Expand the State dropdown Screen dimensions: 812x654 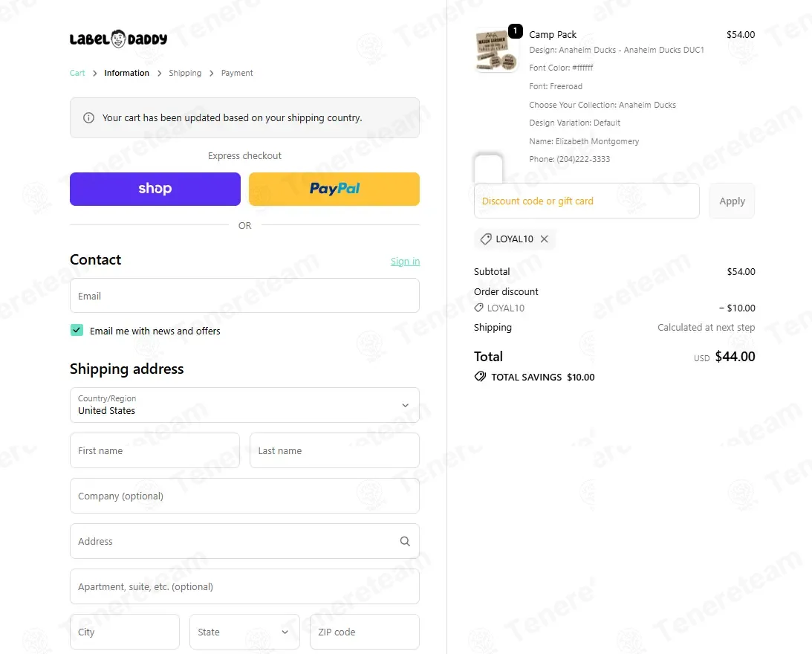coord(244,632)
